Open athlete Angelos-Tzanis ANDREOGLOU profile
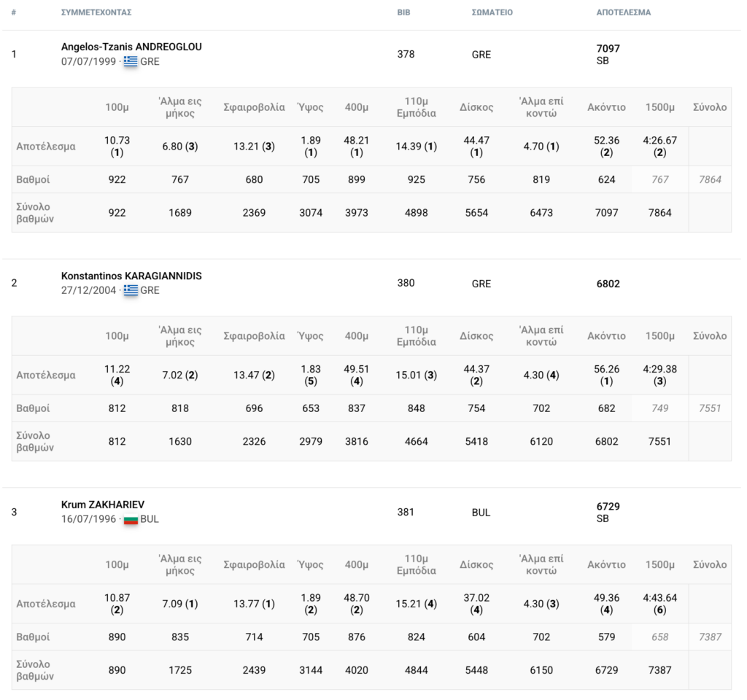The image size is (747, 700). (x=131, y=47)
